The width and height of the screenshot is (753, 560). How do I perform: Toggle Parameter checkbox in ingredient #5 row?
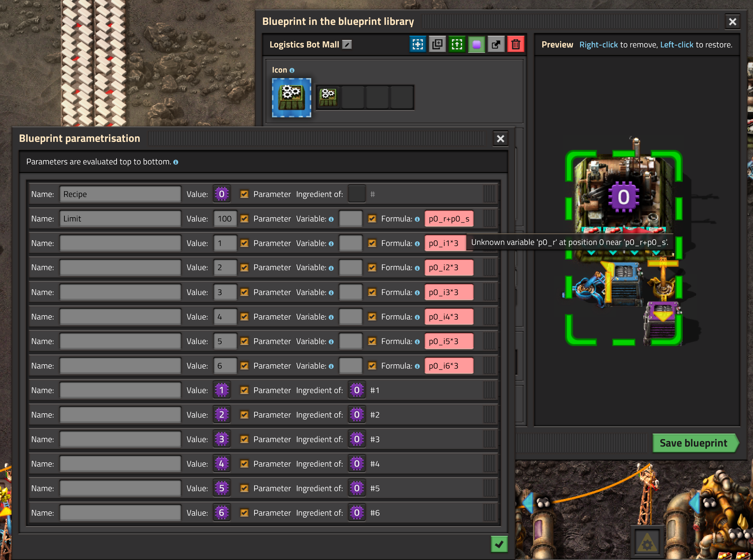[244, 488]
